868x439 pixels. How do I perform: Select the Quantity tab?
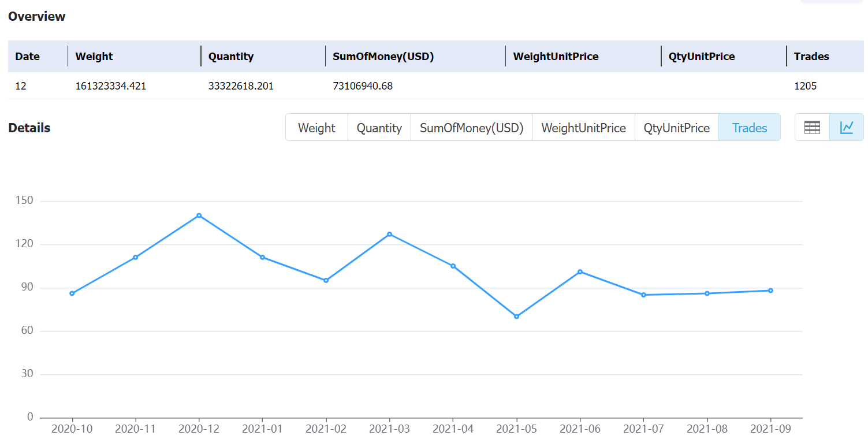pyautogui.click(x=379, y=128)
